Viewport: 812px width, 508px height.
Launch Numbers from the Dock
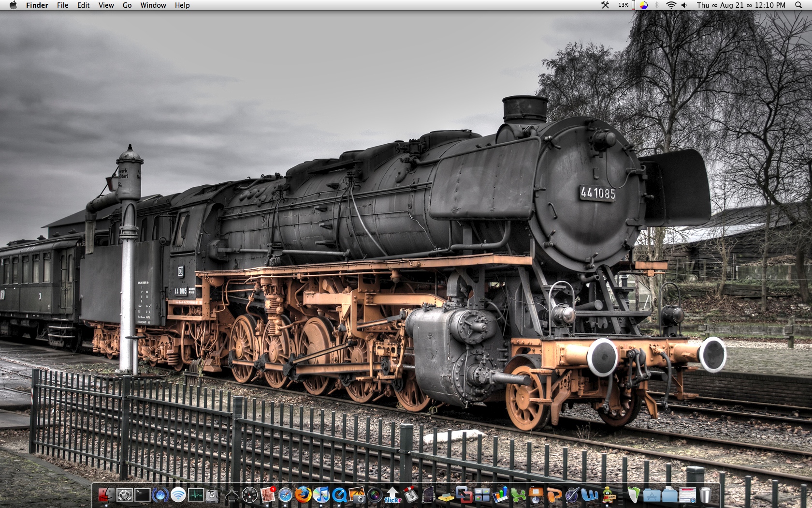(500, 495)
